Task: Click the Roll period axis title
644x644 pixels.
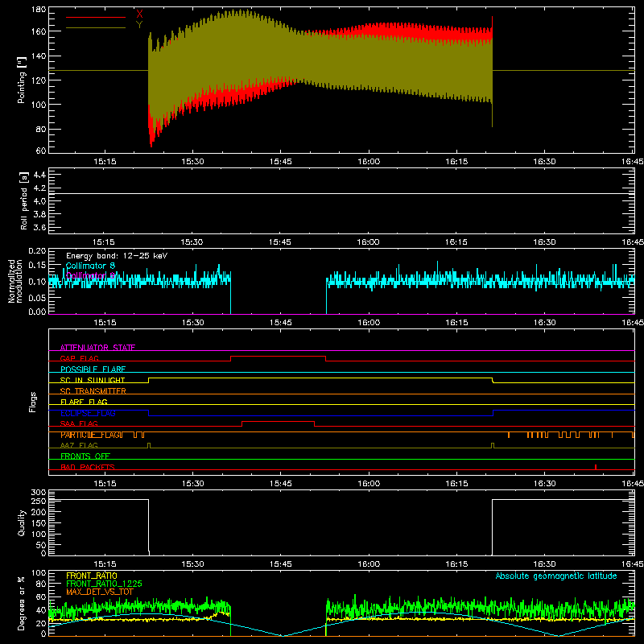Action: pyautogui.click(x=23, y=200)
